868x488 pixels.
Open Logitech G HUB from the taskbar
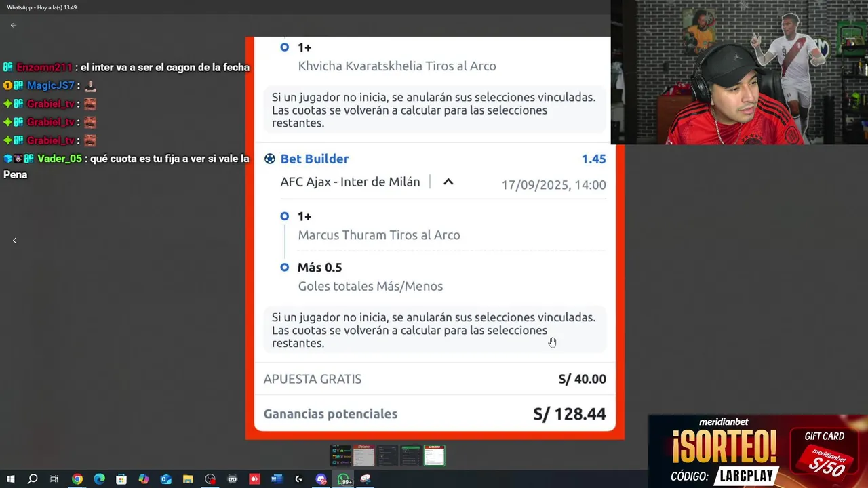[299, 479]
